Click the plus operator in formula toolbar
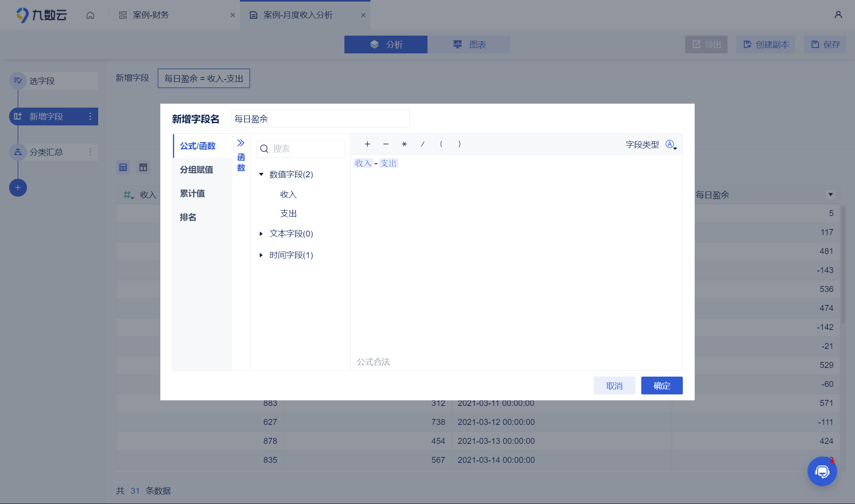The height and width of the screenshot is (504, 855). (367, 144)
